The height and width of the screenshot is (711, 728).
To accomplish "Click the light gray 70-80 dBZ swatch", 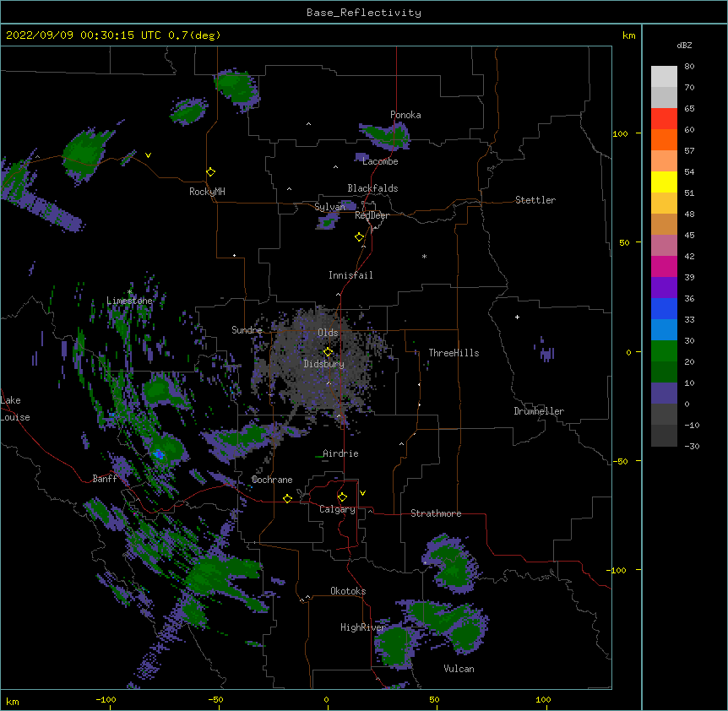I will pyautogui.click(x=664, y=77).
